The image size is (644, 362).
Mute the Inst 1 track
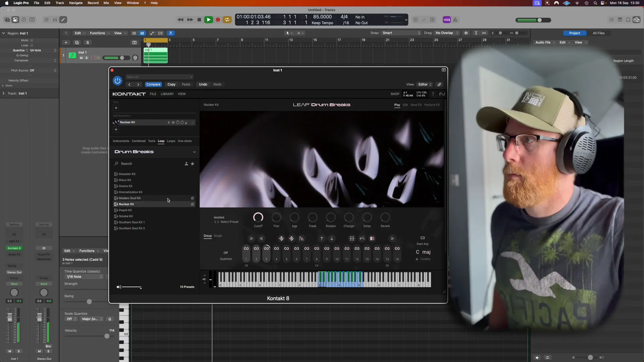[x=81, y=58]
